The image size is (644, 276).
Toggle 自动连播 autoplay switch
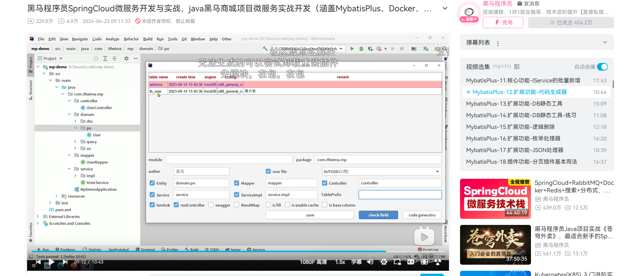602,67
